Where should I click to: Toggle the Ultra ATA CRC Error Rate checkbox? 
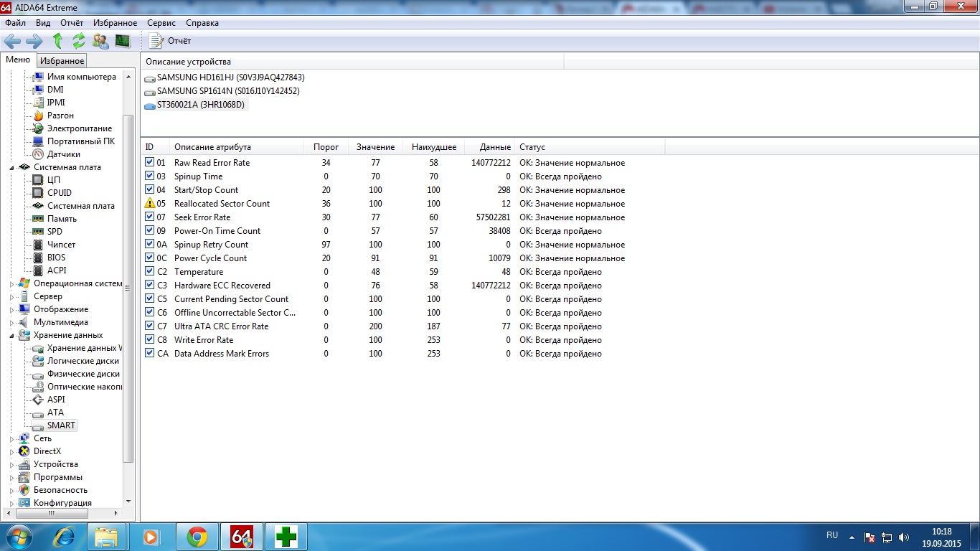[149, 326]
